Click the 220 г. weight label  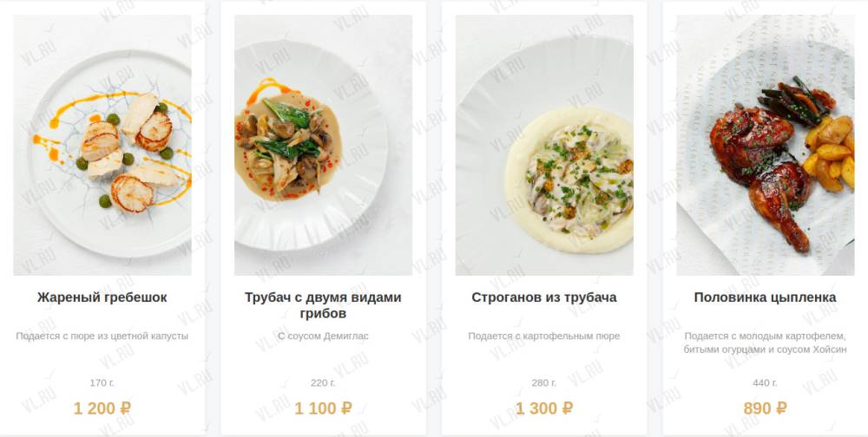click(323, 382)
